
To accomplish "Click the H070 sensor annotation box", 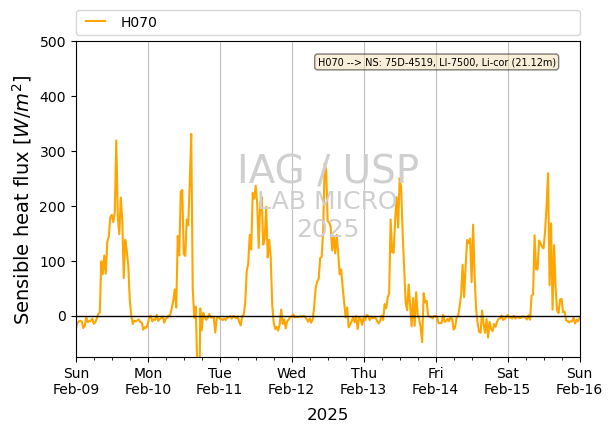I will (x=437, y=62).
